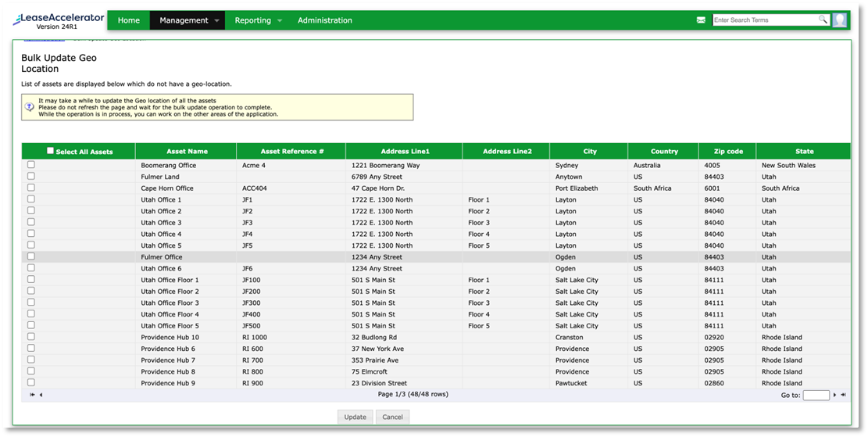Select the Fulmer Office row checkbox
The height and width of the screenshot is (437, 868).
[31, 256]
